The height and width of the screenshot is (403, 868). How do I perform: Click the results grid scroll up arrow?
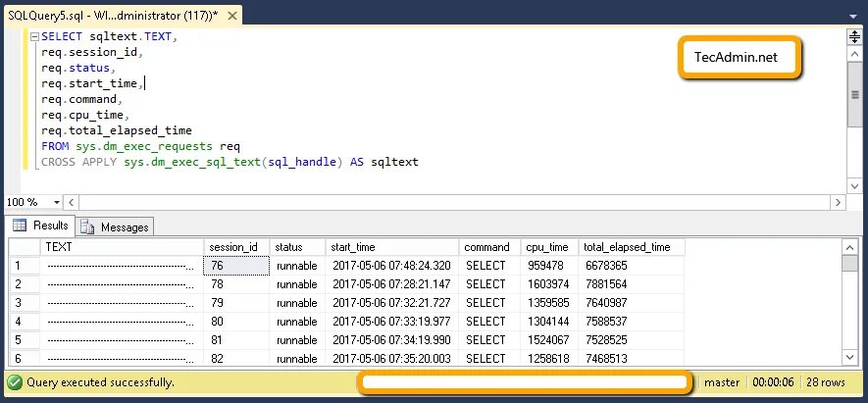tap(849, 247)
